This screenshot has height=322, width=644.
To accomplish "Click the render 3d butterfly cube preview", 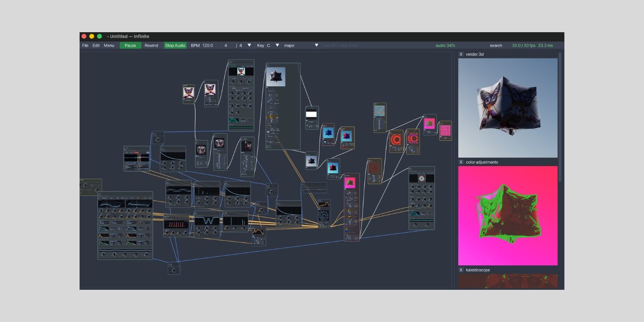I will tap(508, 108).
